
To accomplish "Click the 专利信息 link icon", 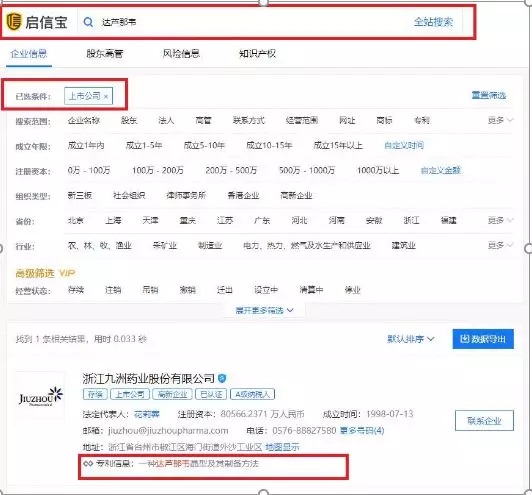I will point(88,463).
